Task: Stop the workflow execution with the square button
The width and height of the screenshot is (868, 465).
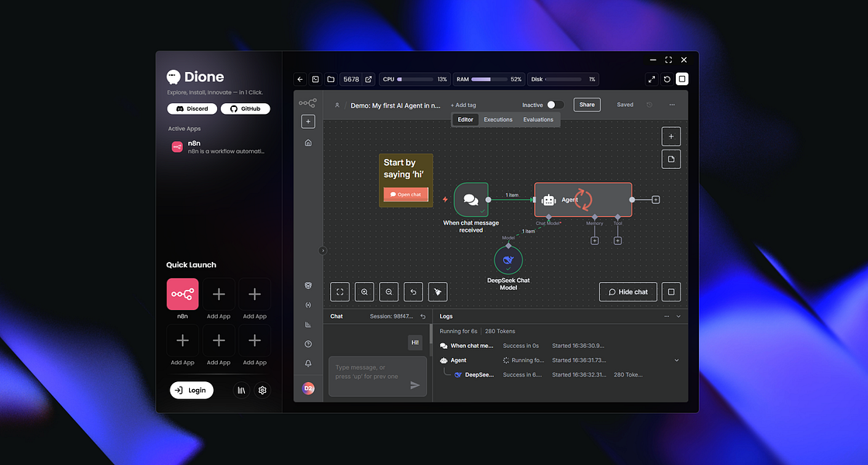Action: [671, 291]
